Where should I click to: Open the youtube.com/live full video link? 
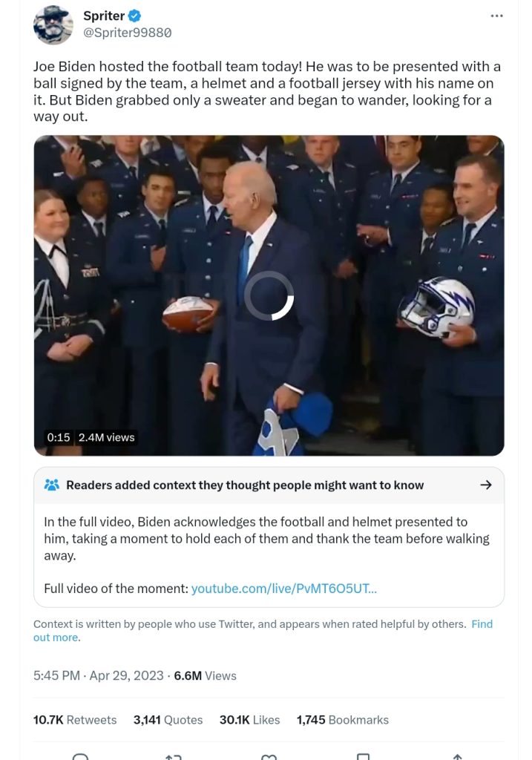(284, 589)
